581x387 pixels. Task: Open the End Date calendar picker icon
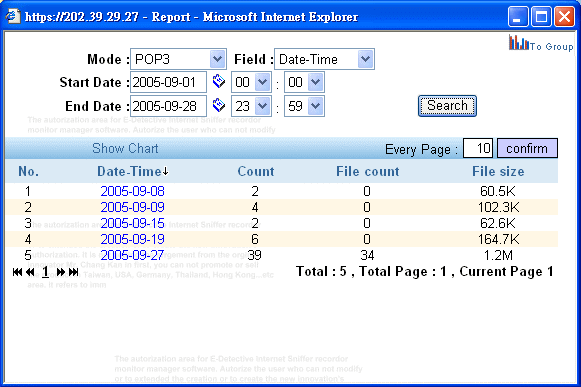point(219,105)
